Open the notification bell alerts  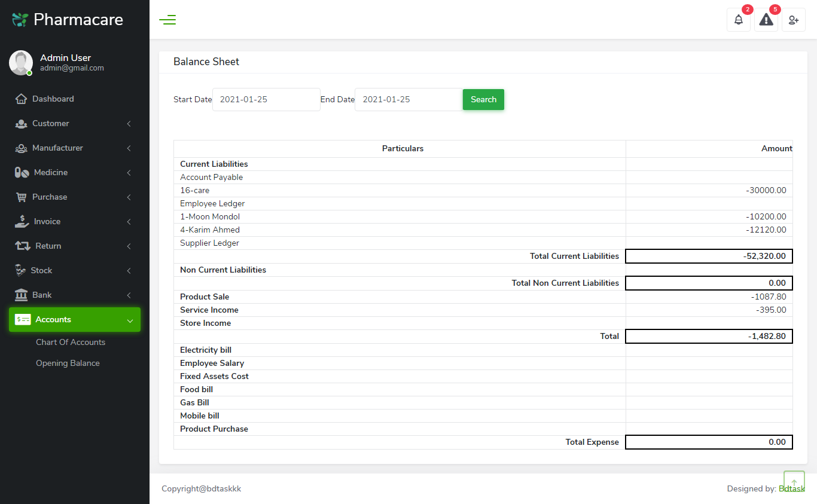point(738,19)
